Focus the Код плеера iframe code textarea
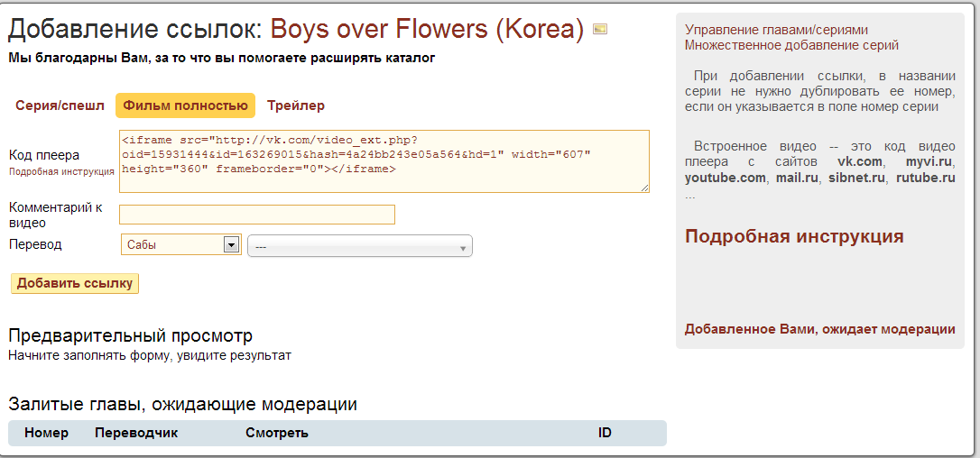 384,160
